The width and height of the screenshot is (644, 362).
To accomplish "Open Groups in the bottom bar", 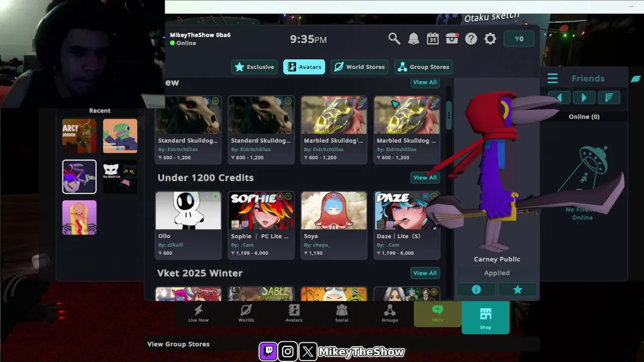I will click(389, 313).
